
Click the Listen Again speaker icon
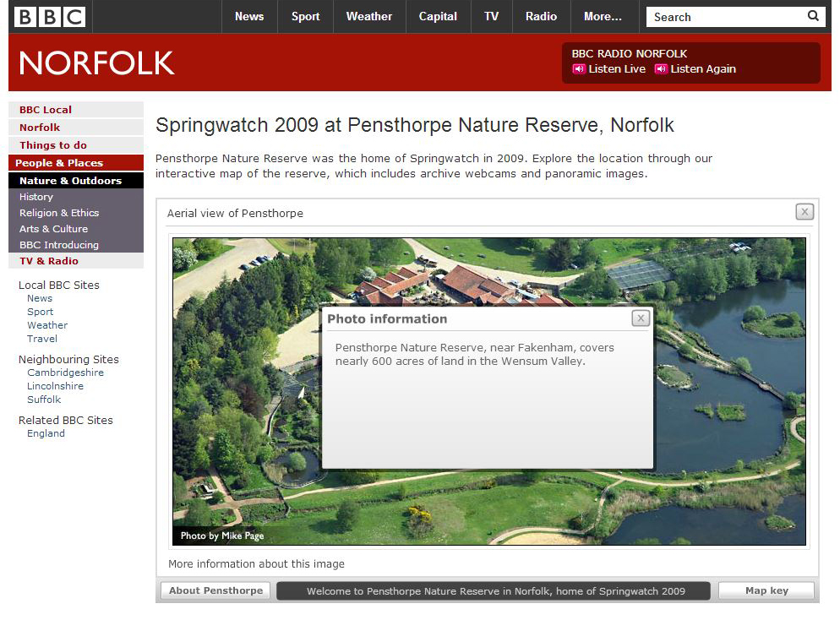pyautogui.click(x=661, y=69)
